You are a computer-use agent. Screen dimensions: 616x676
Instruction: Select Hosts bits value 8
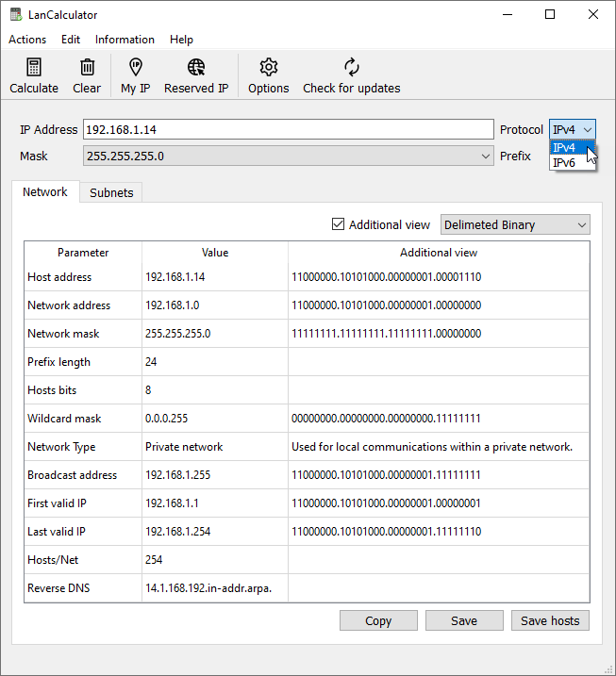215,390
